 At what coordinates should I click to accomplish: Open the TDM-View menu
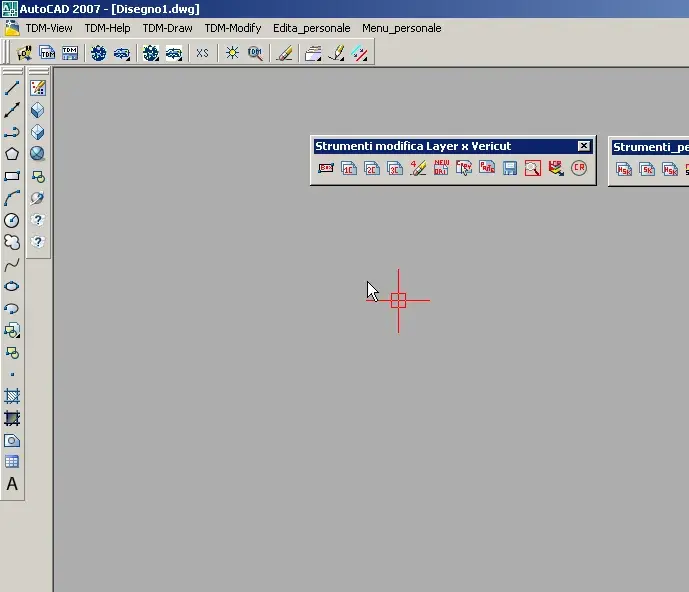49,28
